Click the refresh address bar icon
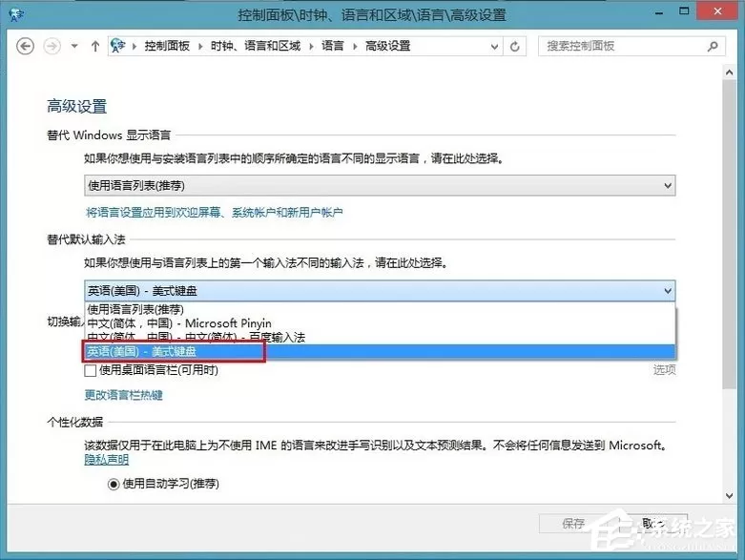 pos(514,47)
